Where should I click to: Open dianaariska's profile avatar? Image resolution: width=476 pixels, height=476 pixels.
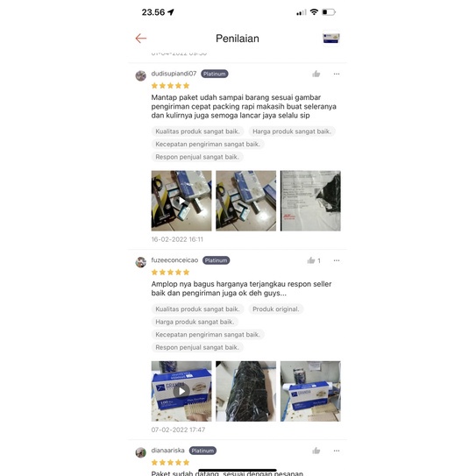click(x=141, y=452)
